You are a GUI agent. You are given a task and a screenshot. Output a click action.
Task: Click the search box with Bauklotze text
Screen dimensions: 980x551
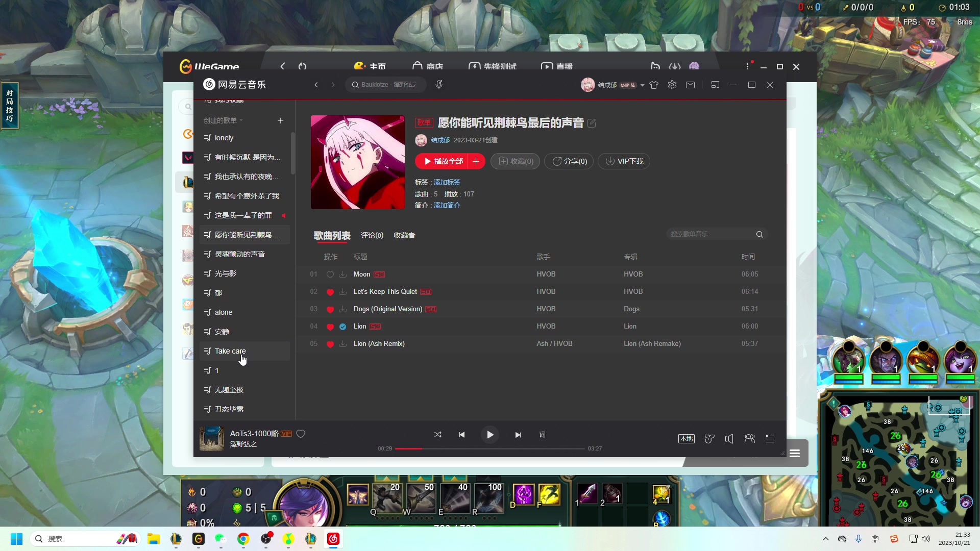click(386, 85)
